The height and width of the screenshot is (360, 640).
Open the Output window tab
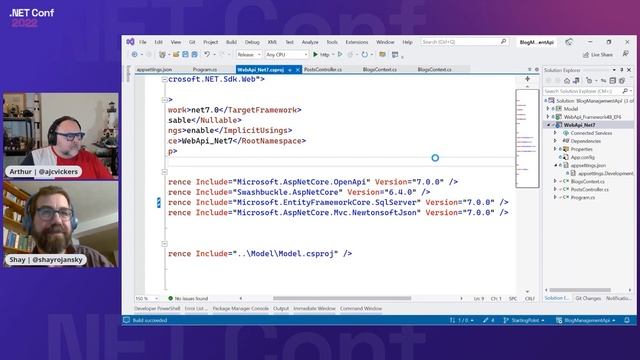point(281,309)
